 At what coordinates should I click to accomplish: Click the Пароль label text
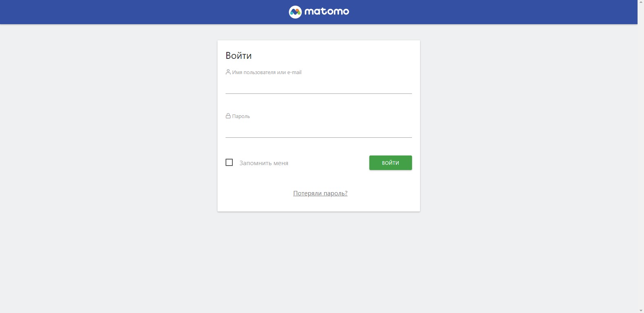point(241,116)
